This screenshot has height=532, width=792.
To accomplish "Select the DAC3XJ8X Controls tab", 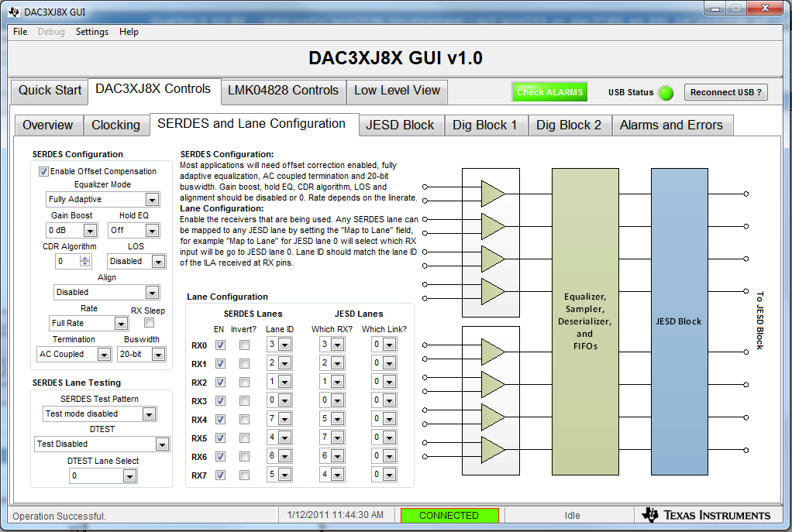I will click(x=153, y=89).
